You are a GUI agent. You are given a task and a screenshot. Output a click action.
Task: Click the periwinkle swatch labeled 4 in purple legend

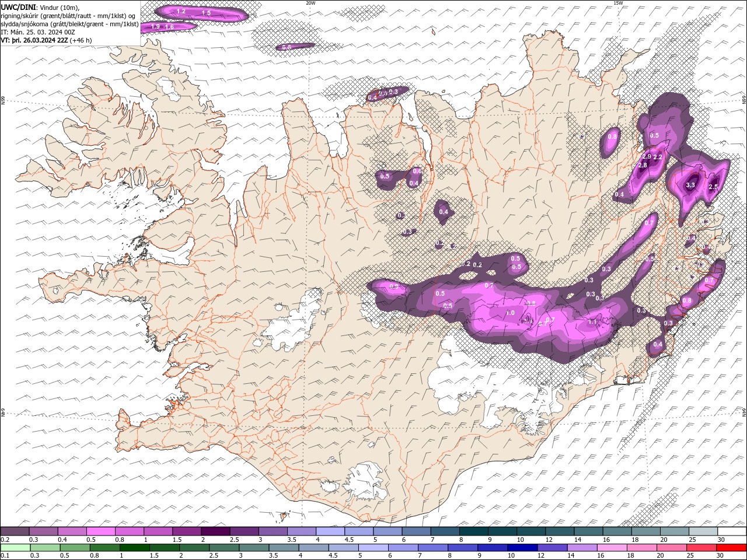[329, 531]
